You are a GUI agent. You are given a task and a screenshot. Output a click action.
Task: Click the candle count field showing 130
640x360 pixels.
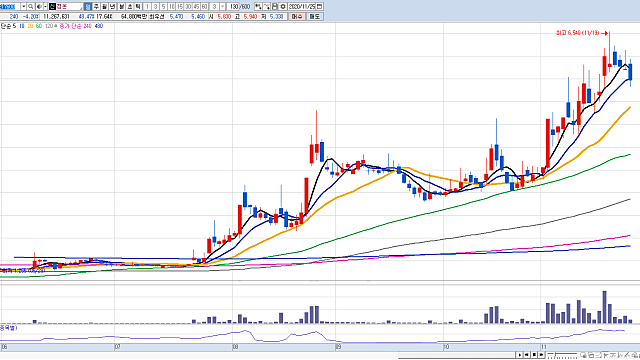[233, 7]
